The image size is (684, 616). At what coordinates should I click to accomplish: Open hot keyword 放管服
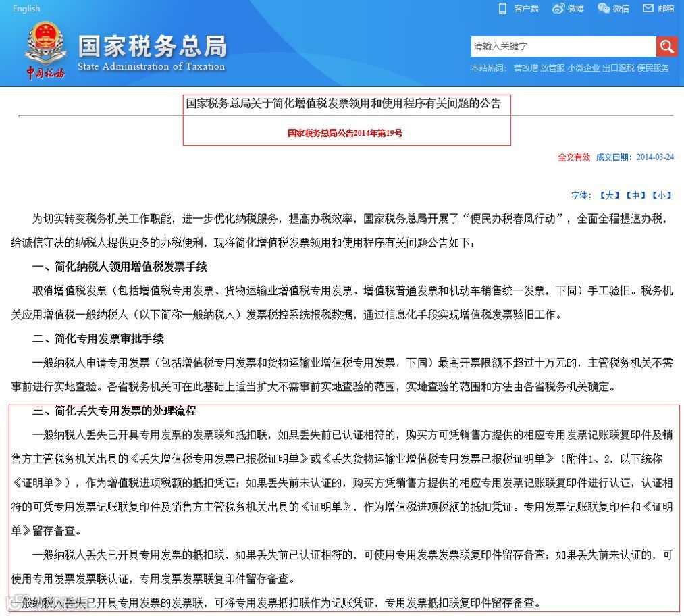click(x=552, y=68)
